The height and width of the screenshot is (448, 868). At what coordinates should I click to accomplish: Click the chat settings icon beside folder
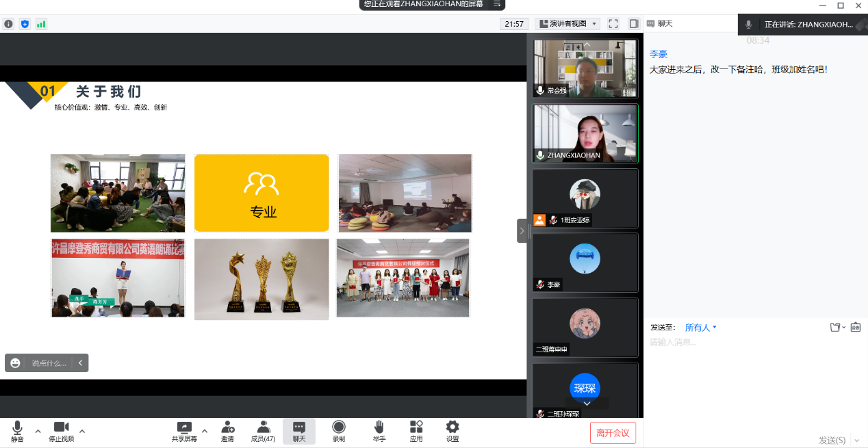click(x=856, y=328)
